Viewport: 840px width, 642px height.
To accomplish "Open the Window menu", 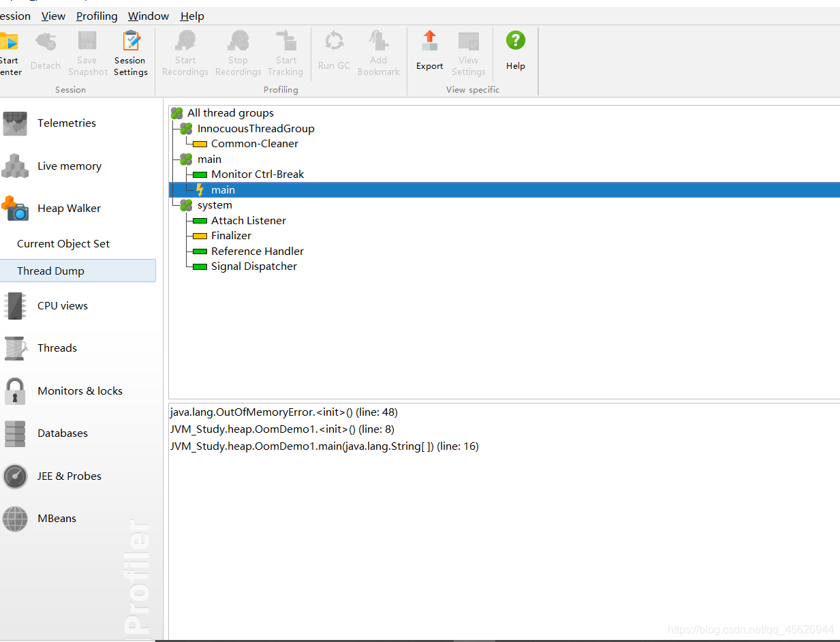I will coord(149,16).
